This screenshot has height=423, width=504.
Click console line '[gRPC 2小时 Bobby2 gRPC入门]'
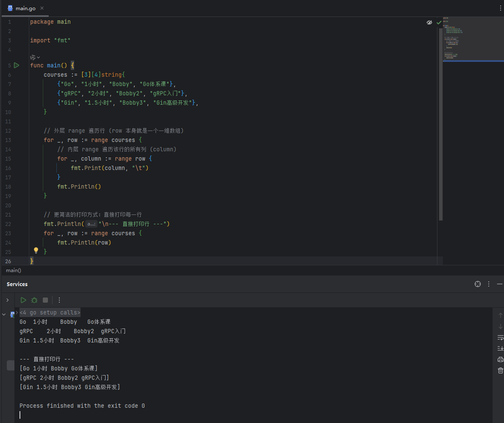64,378
